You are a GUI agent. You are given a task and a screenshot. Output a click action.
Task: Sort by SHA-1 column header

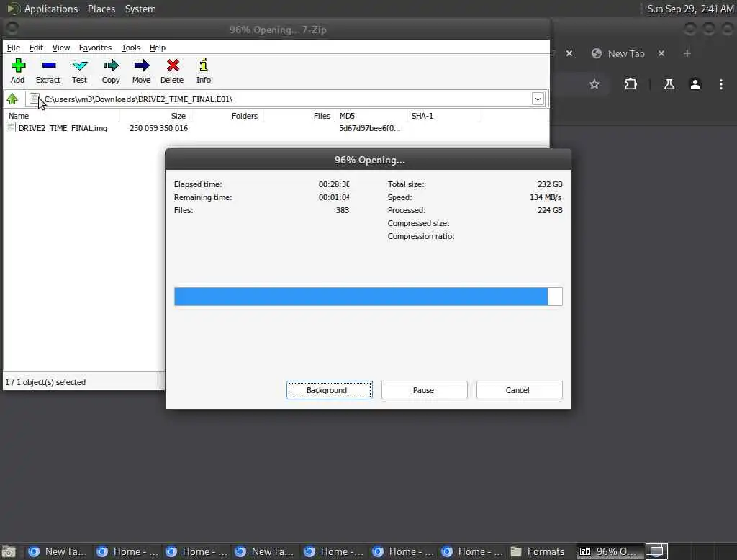click(x=443, y=116)
